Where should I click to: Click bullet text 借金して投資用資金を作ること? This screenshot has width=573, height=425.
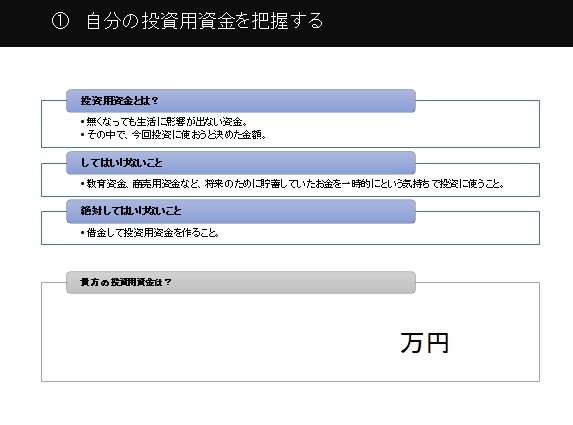point(153,233)
